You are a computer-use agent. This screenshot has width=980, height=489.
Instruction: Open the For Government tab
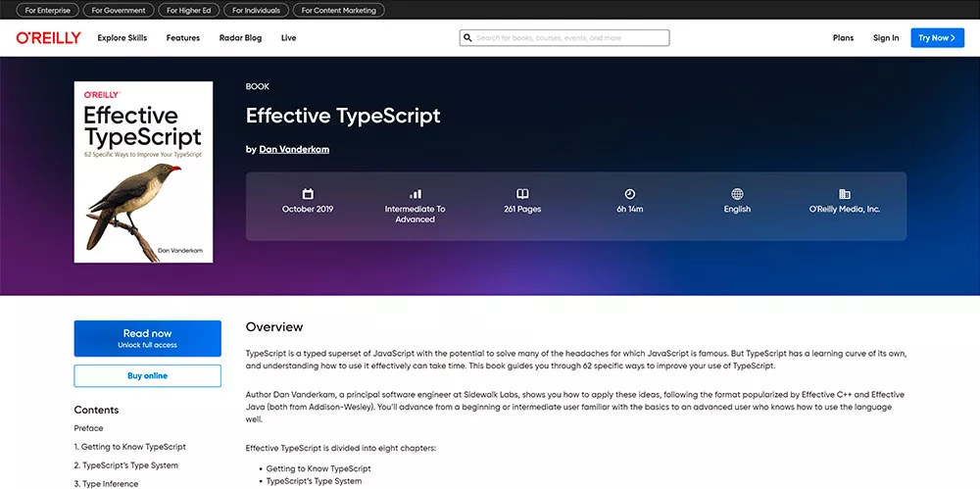coord(119,10)
